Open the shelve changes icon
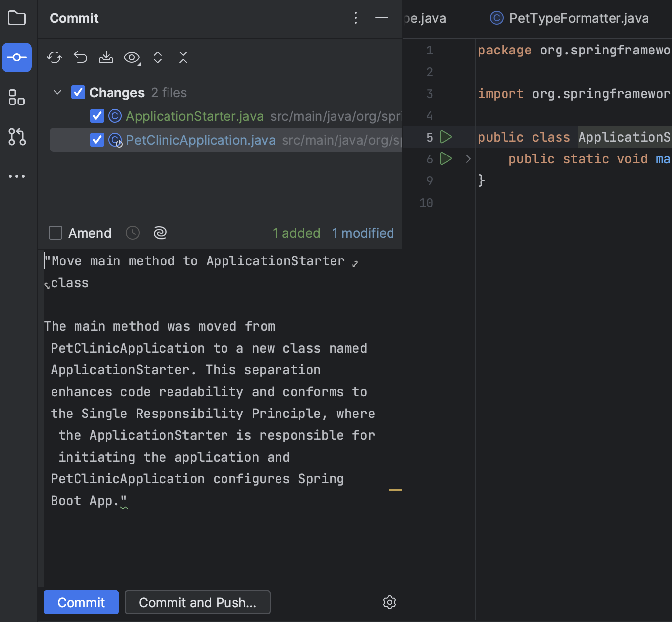Screen dimensions: 672x622 point(106,57)
